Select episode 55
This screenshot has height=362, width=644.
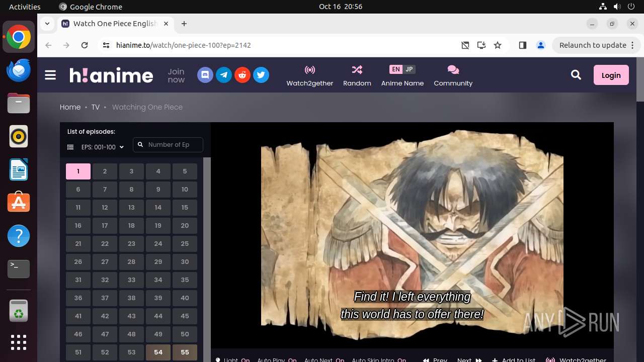click(185, 352)
